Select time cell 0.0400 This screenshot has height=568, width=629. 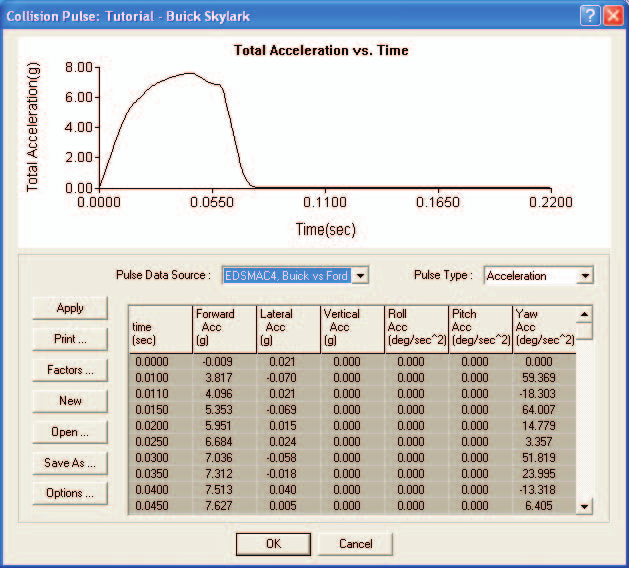point(160,490)
